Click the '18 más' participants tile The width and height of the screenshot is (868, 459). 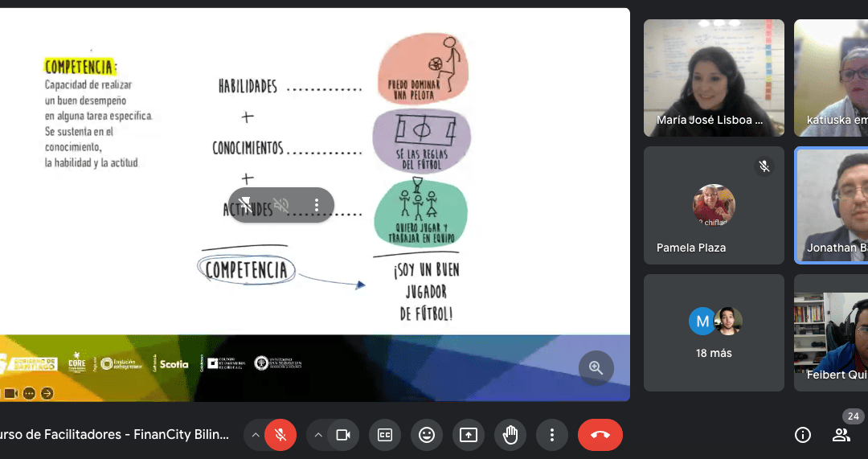714,333
